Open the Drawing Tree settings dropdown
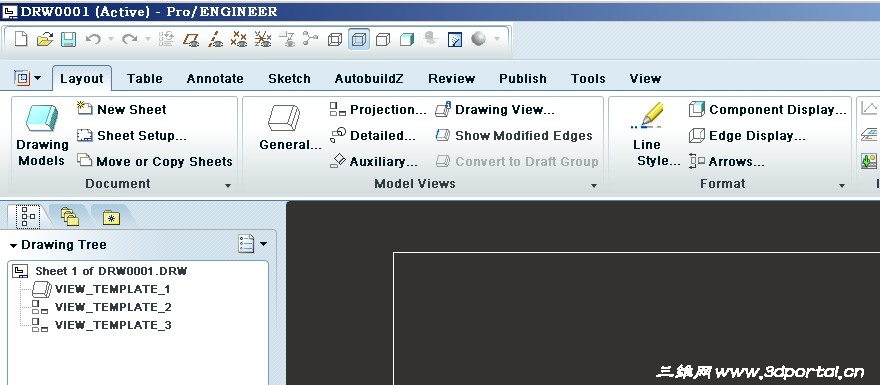The height and width of the screenshot is (385, 880). [x=253, y=244]
